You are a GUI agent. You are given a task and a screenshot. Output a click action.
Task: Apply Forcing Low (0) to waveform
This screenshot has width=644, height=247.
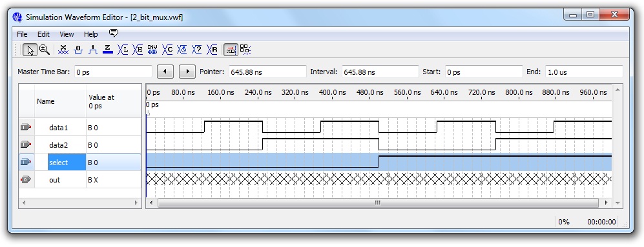tap(78, 50)
